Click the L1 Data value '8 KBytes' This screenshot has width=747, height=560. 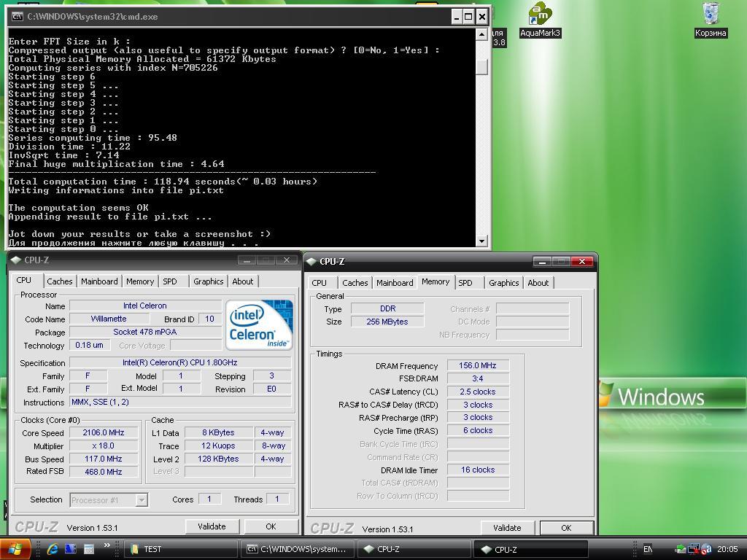[x=218, y=433]
